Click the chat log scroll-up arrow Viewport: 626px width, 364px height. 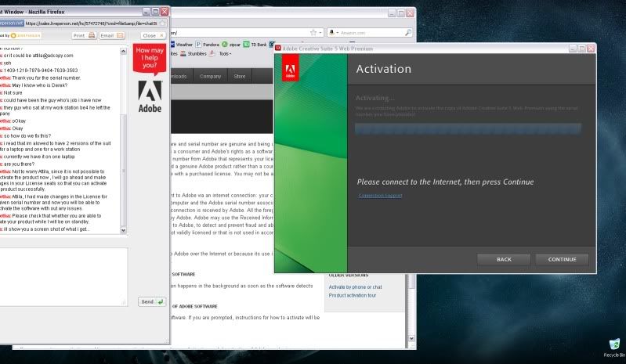tap(123, 51)
